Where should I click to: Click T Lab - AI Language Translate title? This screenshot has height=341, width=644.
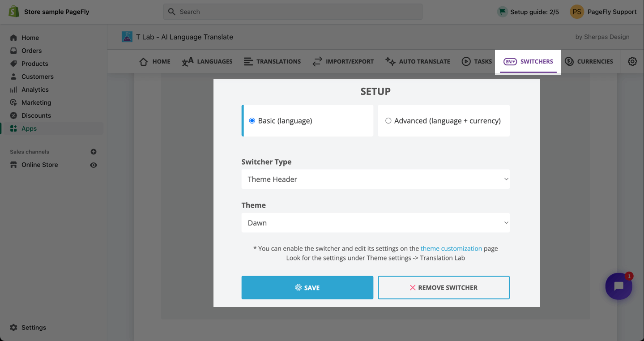point(185,37)
